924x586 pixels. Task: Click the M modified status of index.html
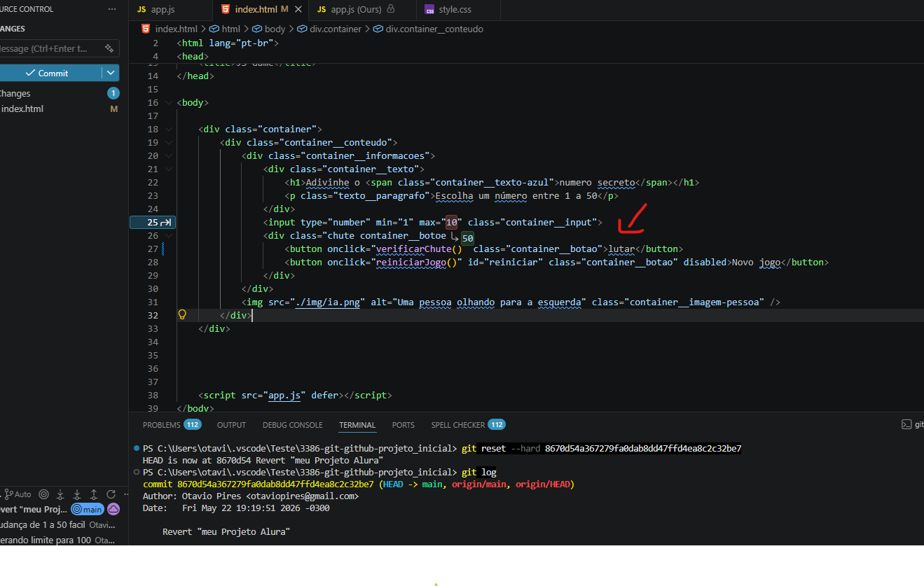click(113, 109)
